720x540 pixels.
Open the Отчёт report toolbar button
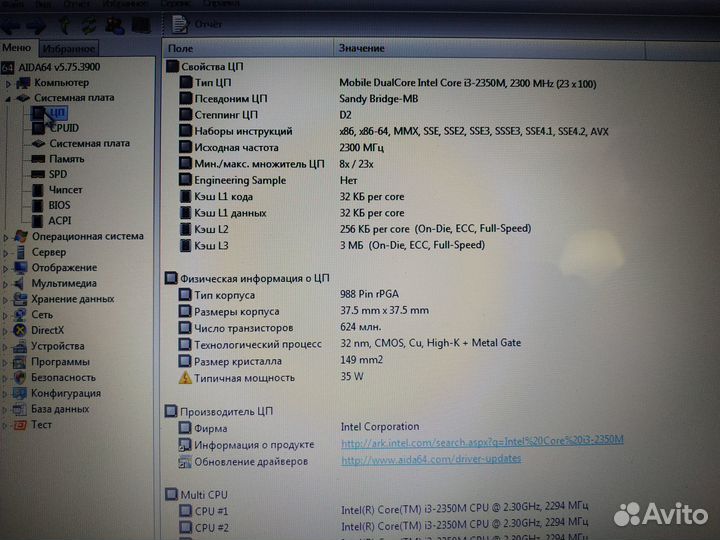197,24
